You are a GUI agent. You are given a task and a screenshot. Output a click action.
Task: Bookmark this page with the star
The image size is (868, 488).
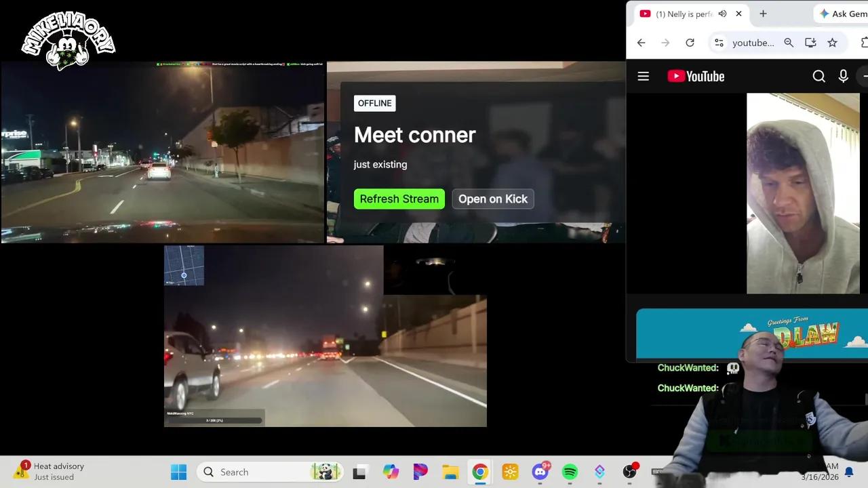point(832,43)
